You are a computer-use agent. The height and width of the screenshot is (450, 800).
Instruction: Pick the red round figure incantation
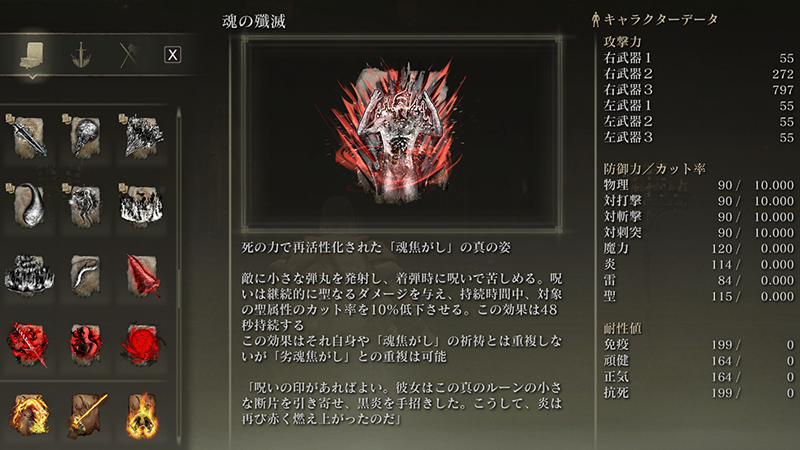coord(85,344)
